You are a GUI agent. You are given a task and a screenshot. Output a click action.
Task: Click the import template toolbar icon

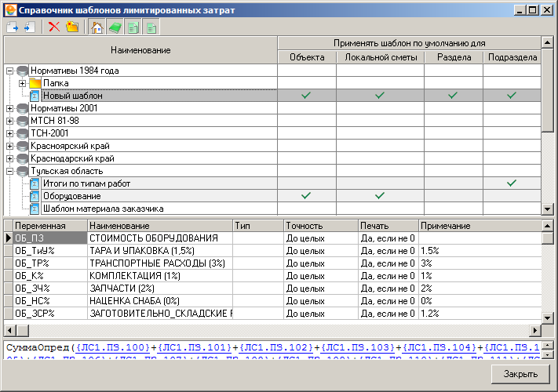29,27
